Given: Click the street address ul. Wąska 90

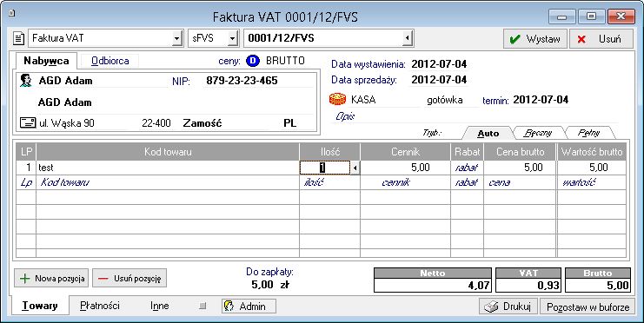Looking at the screenshot, I should pos(67,123).
